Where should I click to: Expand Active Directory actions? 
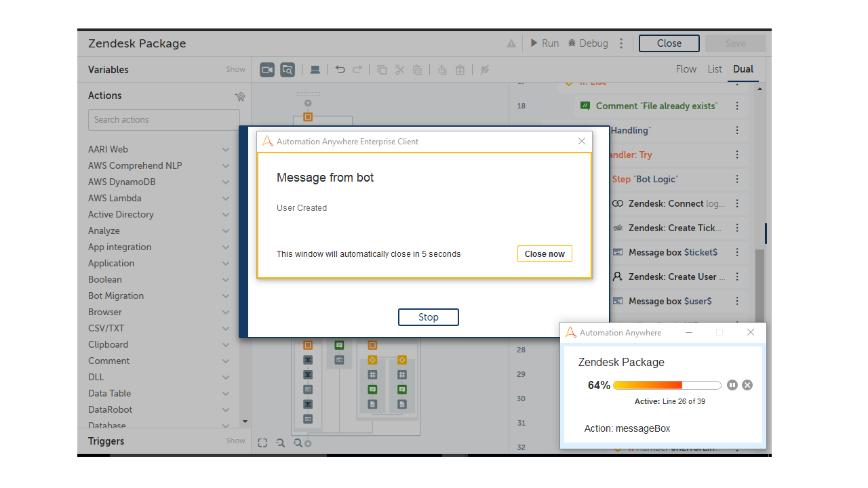click(x=226, y=214)
